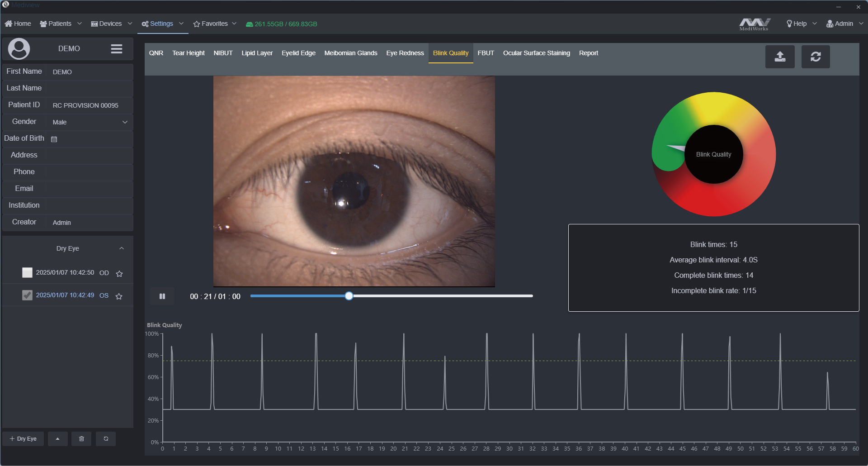
Task: Click the Institution input field
Action: [x=90, y=206]
